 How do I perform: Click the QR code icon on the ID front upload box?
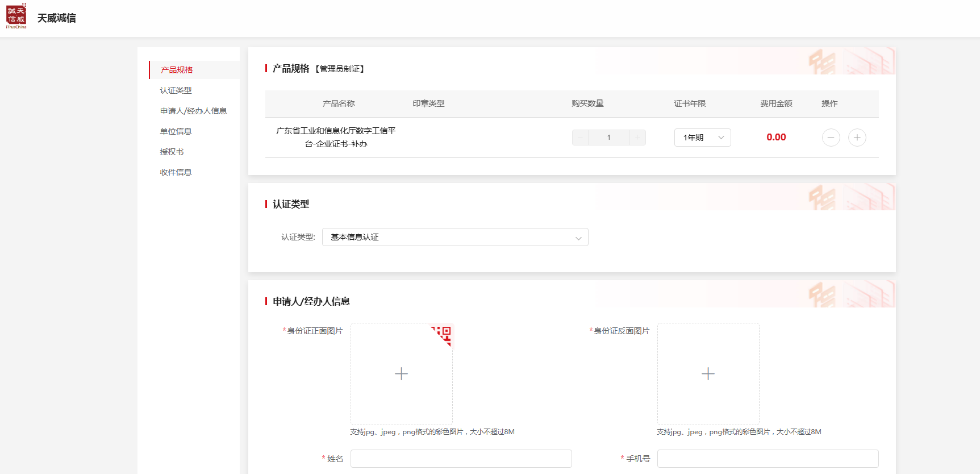tap(443, 334)
